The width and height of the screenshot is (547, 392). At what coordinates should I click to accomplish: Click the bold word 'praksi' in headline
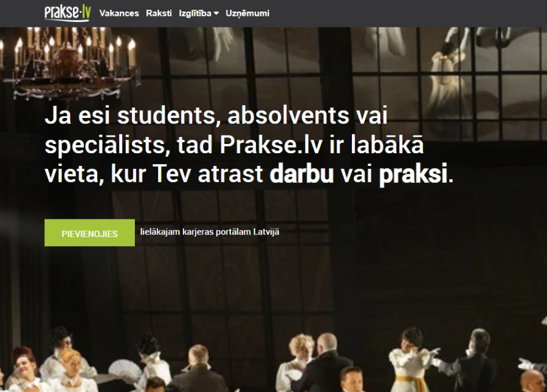[413, 174]
